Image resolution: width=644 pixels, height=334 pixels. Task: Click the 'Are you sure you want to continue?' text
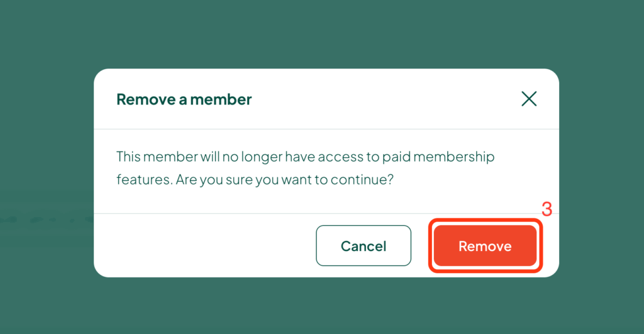click(x=285, y=180)
